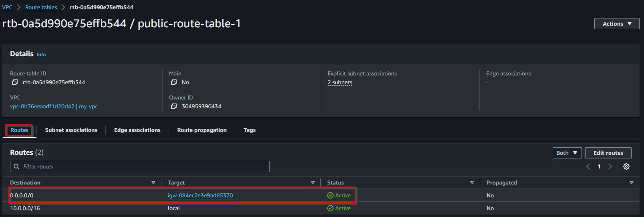The height and width of the screenshot is (217, 644).
Task: Expand the Both filter dropdown
Action: pyautogui.click(x=567, y=153)
